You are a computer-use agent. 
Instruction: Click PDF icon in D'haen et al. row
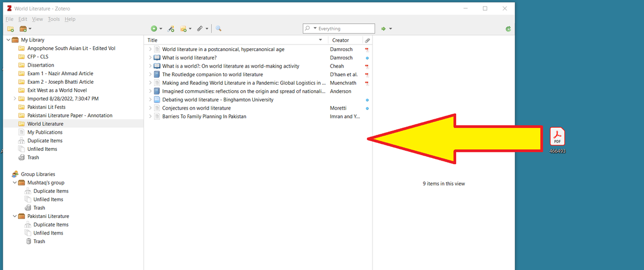[x=367, y=75]
